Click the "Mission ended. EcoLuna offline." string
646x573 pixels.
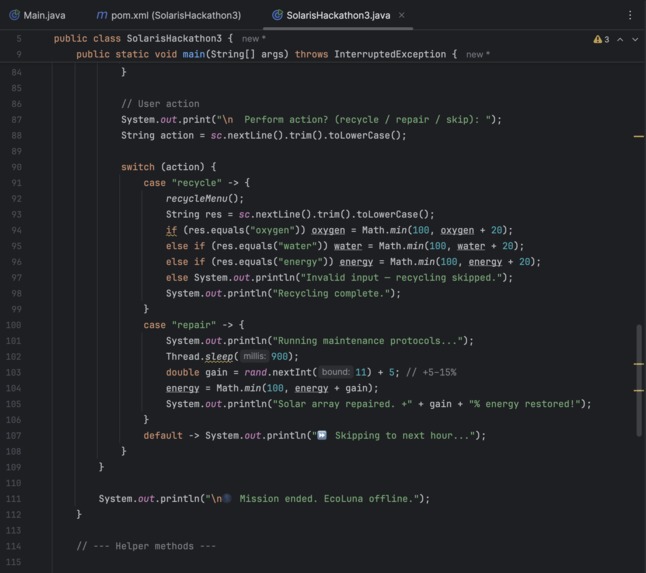[312, 498]
